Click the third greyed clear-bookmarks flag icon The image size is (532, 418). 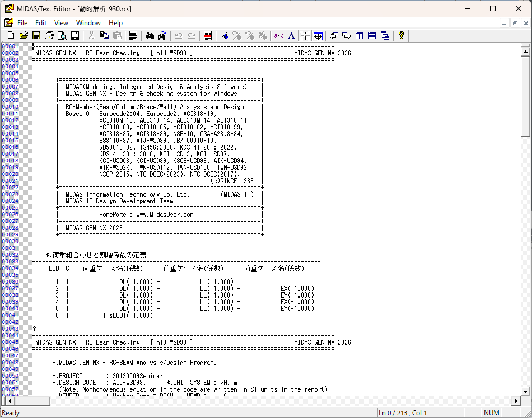(263, 36)
